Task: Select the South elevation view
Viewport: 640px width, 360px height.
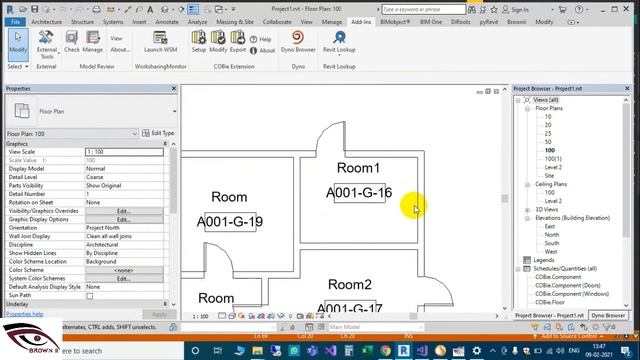Action: tap(551, 243)
